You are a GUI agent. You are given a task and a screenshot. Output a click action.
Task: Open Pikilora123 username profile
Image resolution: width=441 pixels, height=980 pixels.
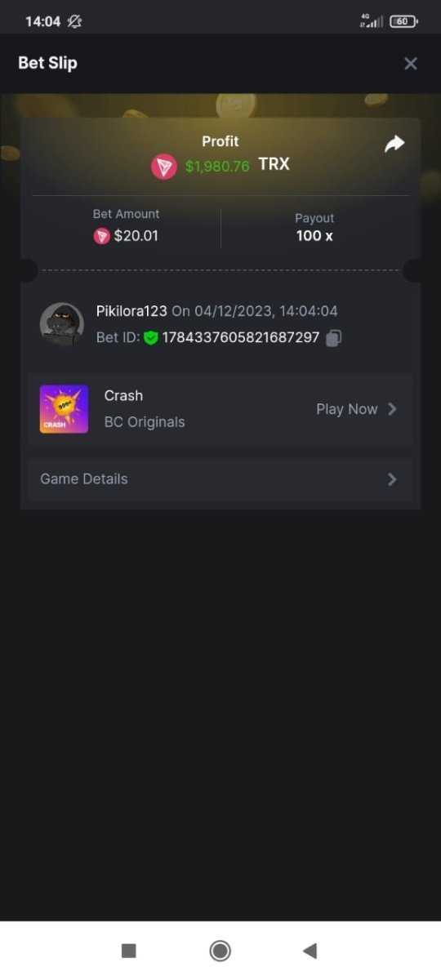(x=131, y=311)
